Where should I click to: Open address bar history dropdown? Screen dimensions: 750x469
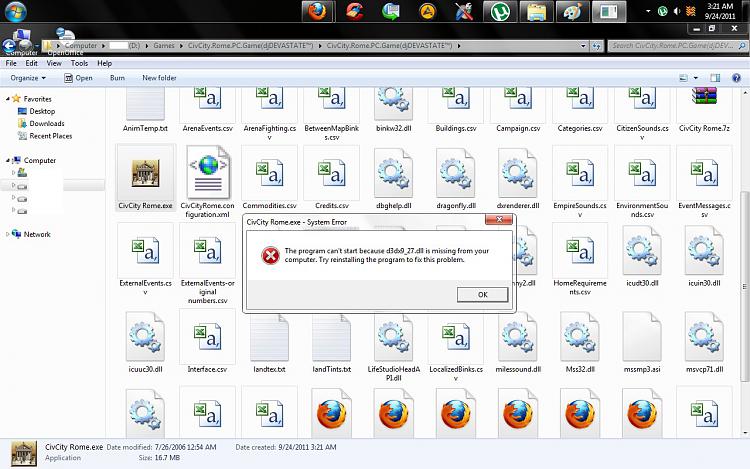click(x=583, y=46)
